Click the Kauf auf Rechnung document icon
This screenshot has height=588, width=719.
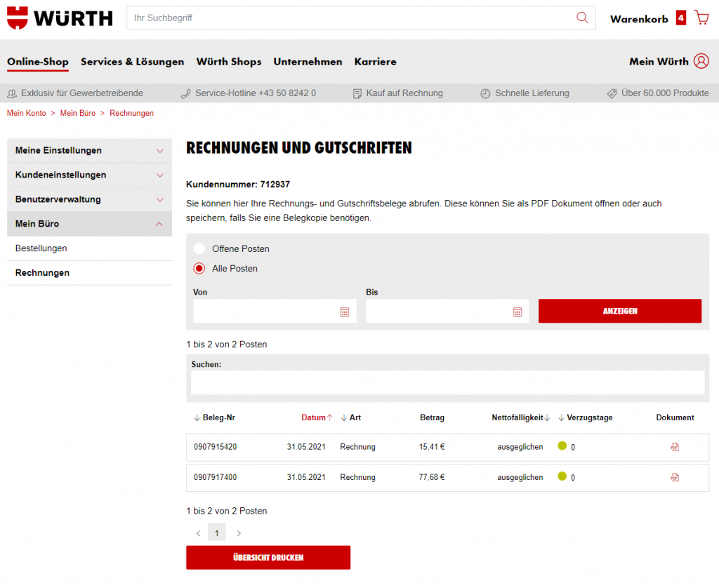click(357, 93)
